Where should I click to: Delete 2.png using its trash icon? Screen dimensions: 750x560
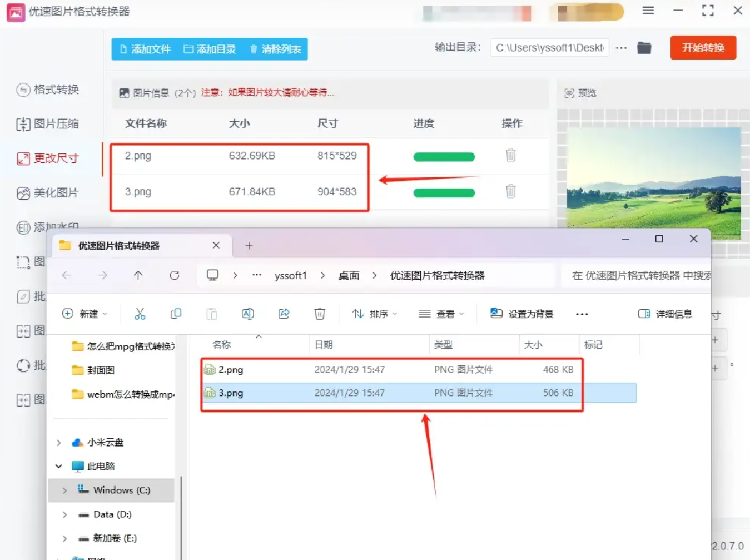pyautogui.click(x=510, y=155)
